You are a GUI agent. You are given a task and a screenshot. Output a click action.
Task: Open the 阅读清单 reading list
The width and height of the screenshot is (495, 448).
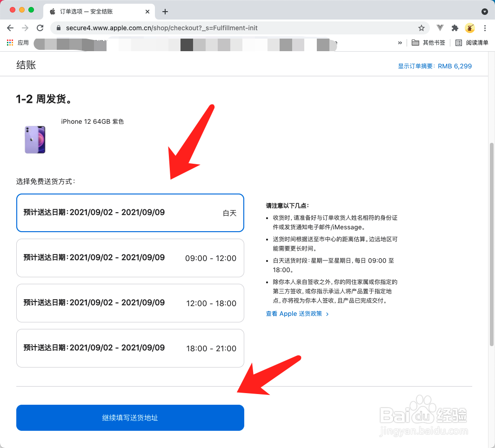coord(472,43)
